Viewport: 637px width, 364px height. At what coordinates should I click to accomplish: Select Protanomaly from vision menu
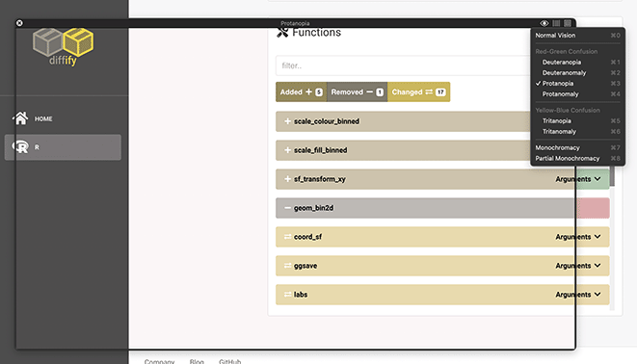click(x=577, y=93)
